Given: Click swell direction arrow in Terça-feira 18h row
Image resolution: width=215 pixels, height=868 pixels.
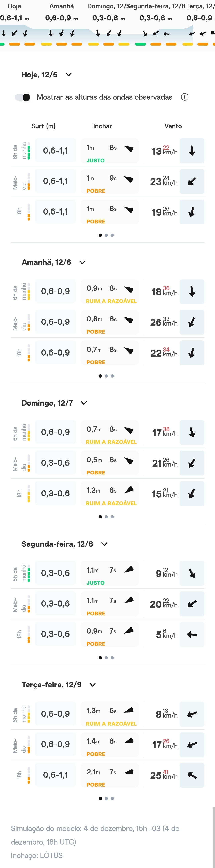Looking at the screenshot, I should click(x=129, y=772).
